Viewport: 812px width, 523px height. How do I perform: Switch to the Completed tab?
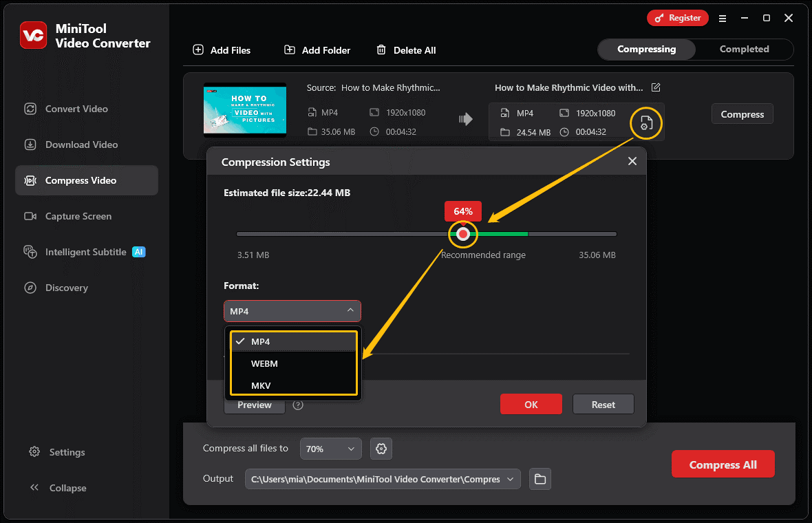[x=744, y=49]
